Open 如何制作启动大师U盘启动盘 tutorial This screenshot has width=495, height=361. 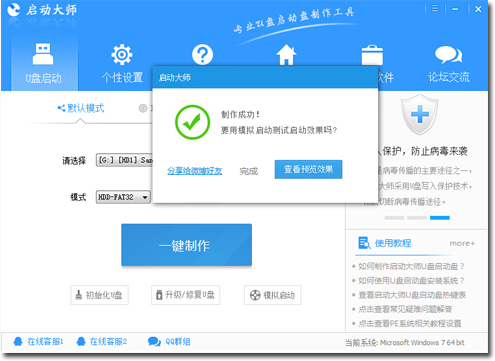point(411,266)
